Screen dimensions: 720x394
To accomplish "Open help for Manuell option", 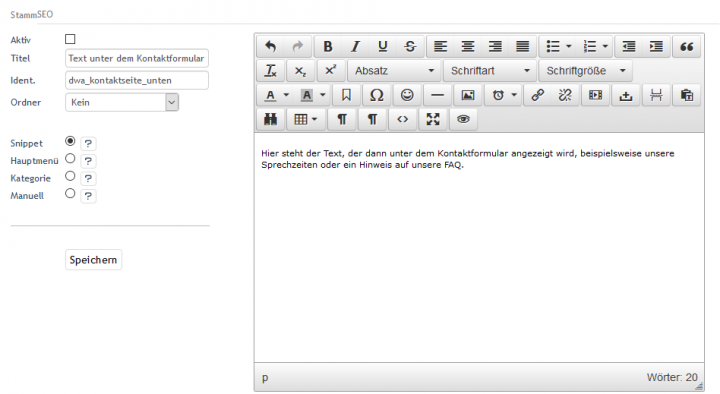I will click(88, 196).
